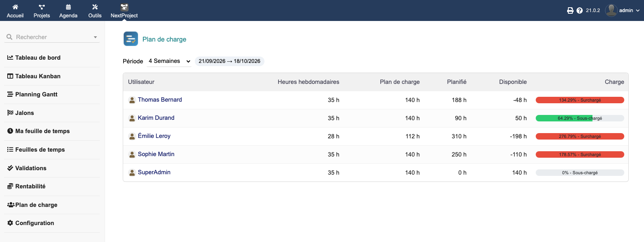This screenshot has height=242, width=644.
Task: Open the help question mark icon
Action: pyautogui.click(x=580, y=10)
